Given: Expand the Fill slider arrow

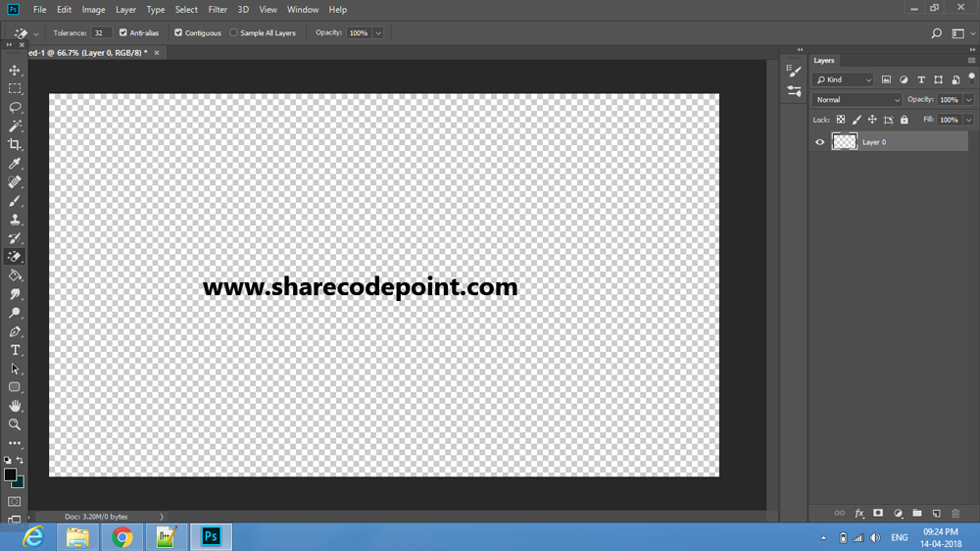Looking at the screenshot, I should [x=969, y=120].
